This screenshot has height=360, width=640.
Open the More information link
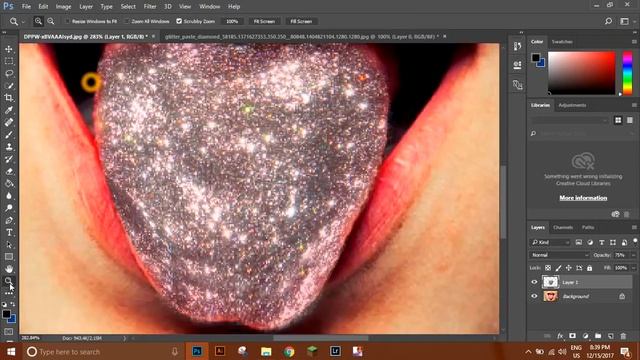[583, 198]
